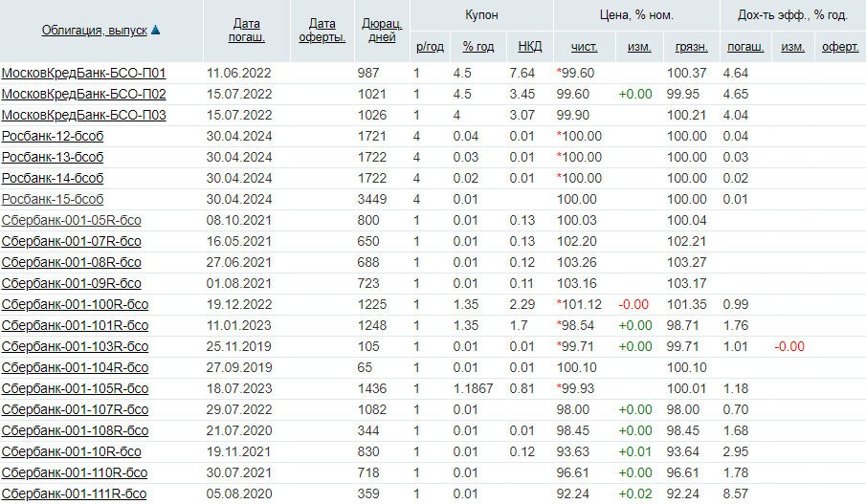Sort by Дата оферты. column header

click(322, 31)
